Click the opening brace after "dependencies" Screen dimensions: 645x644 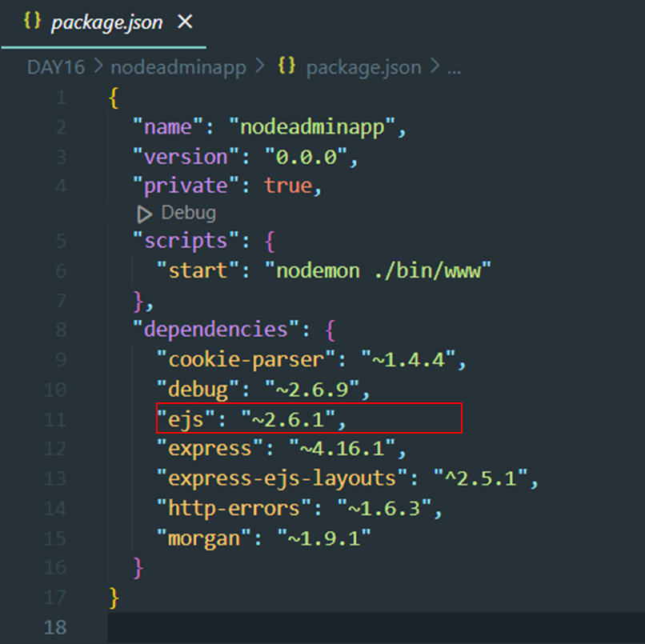click(330, 330)
